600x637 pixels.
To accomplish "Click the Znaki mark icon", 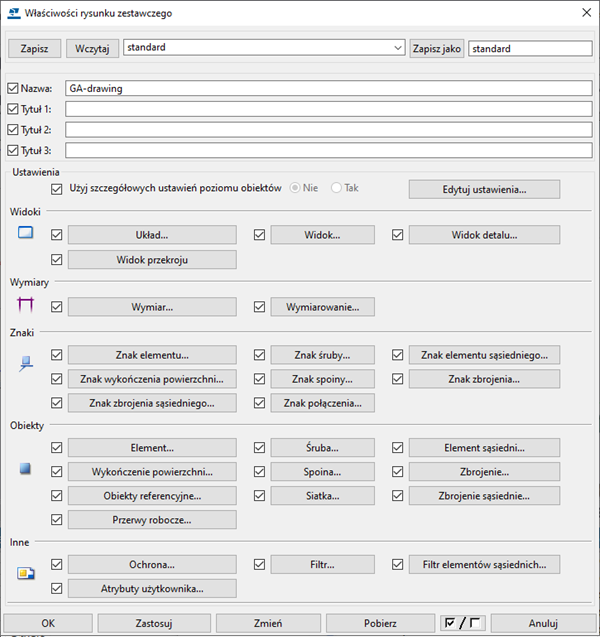I will click(x=25, y=367).
